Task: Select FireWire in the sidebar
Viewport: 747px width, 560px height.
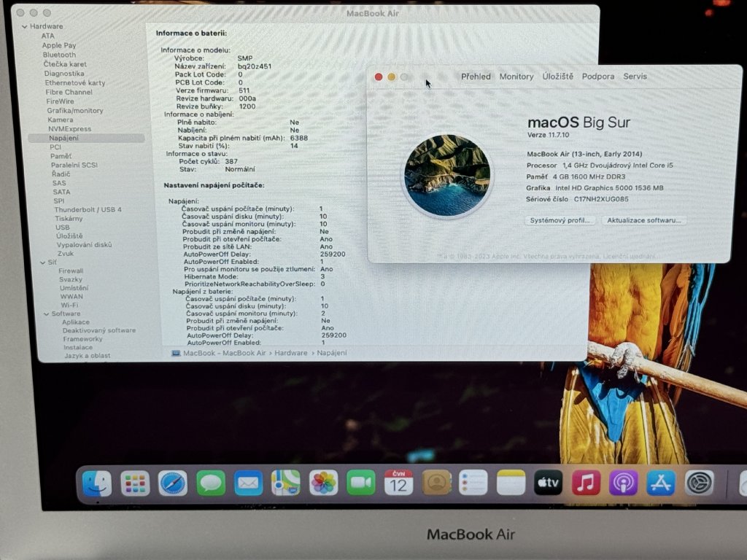Action: pyautogui.click(x=60, y=101)
